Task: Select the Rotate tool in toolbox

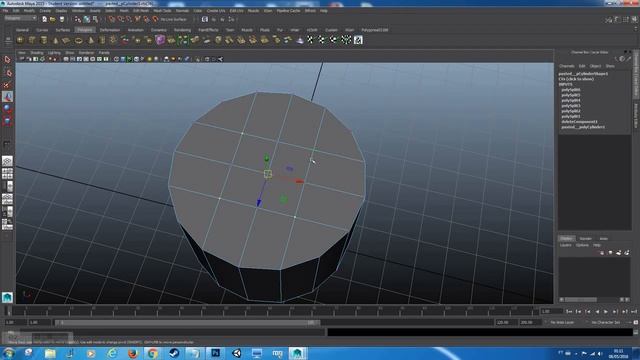Action: pos(7,109)
